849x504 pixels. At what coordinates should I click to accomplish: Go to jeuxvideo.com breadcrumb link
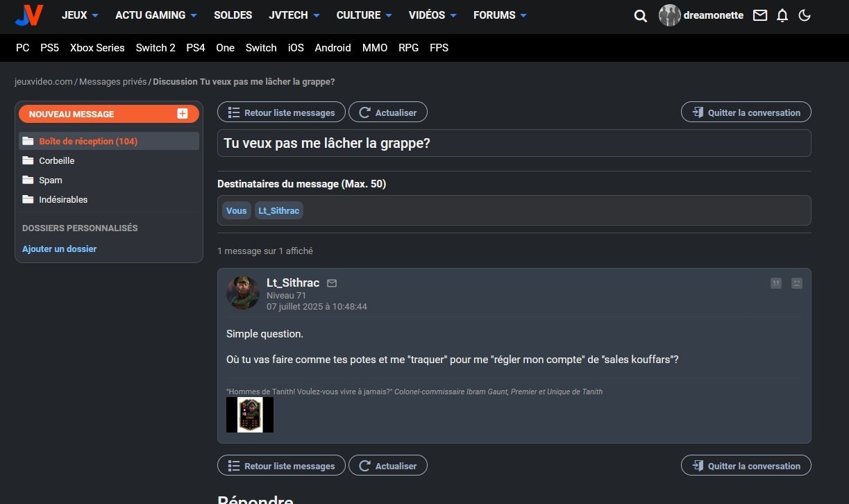44,82
